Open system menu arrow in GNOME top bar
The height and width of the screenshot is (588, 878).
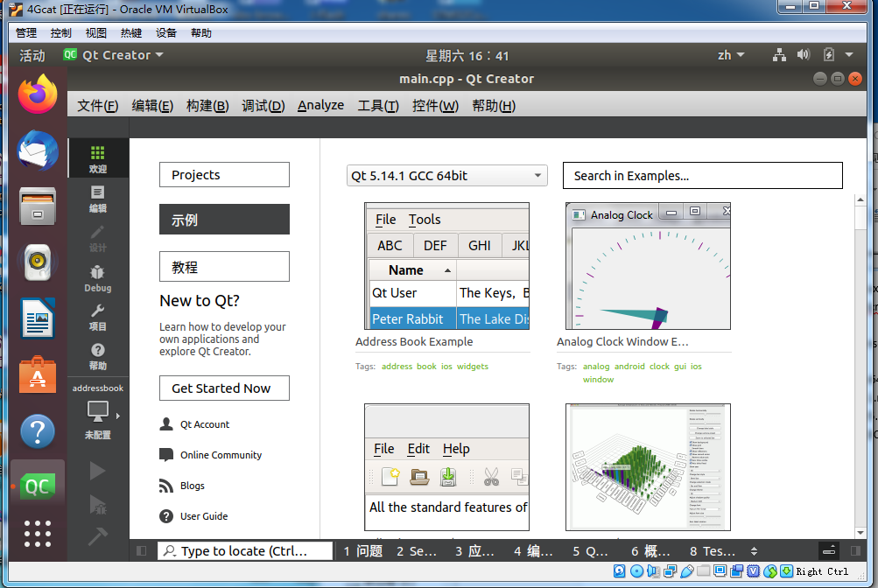[849, 55]
